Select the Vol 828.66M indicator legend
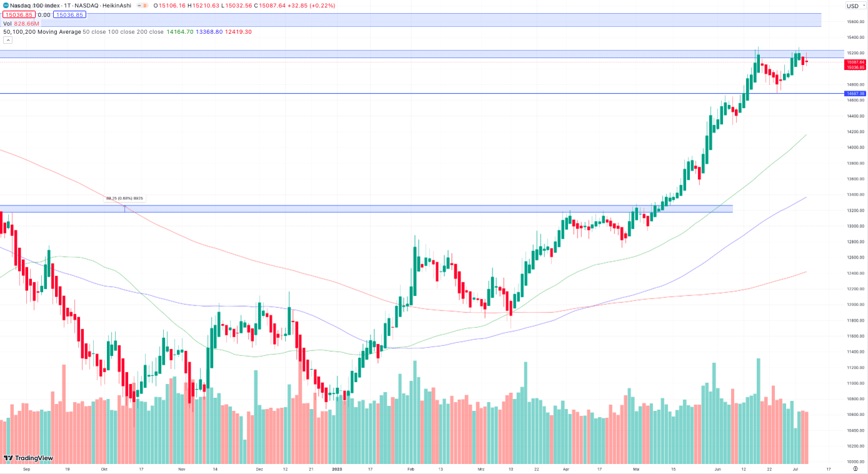 (21, 23)
